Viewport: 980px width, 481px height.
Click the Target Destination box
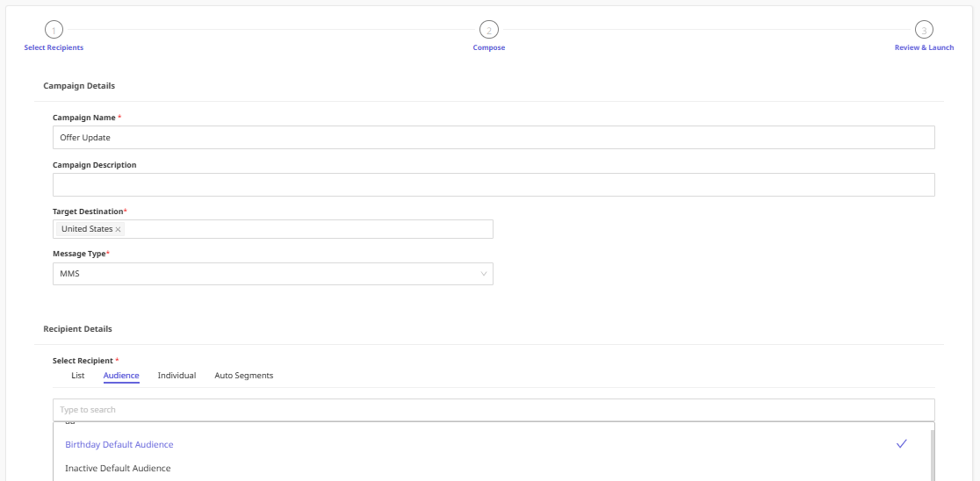[273, 229]
